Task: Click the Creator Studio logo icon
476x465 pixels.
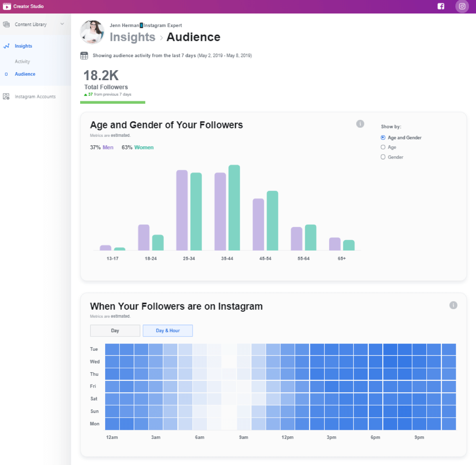Action: pyautogui.click(x=7, y=6)
